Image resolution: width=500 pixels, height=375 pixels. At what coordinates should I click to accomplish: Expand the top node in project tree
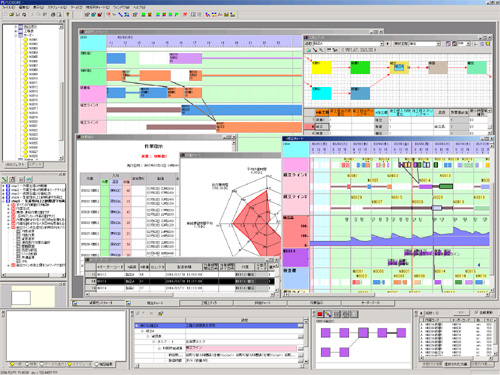coord(16,27)
